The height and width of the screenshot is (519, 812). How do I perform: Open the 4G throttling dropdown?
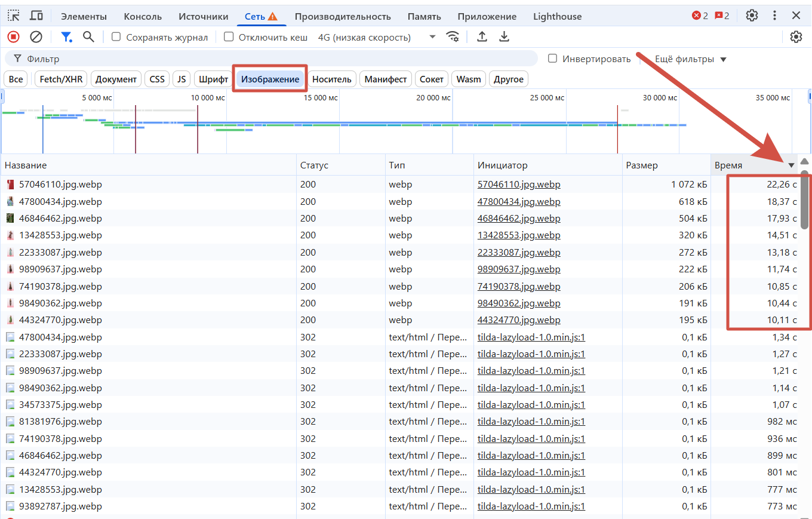[x=376, y=37]
